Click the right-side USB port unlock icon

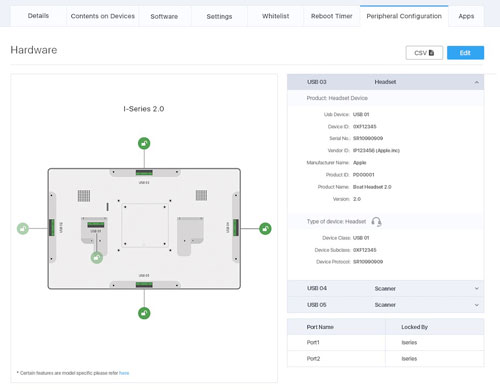point(265,229)
